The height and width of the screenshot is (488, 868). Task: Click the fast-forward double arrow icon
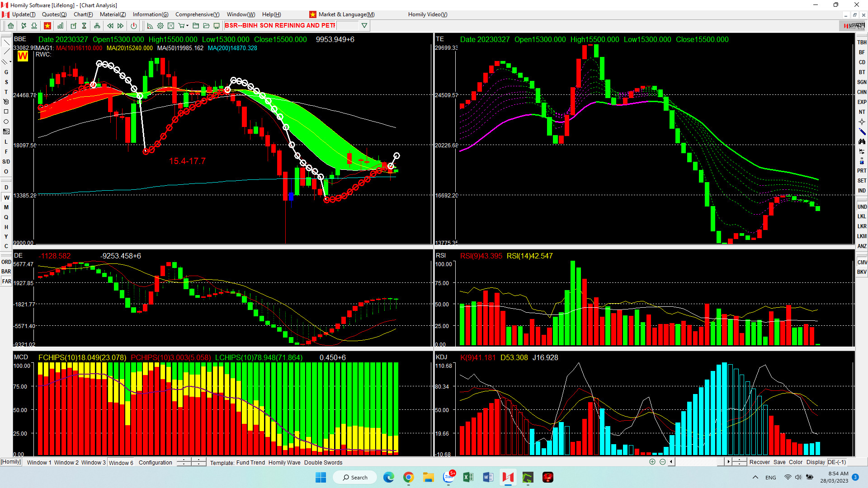pos(120,26)
